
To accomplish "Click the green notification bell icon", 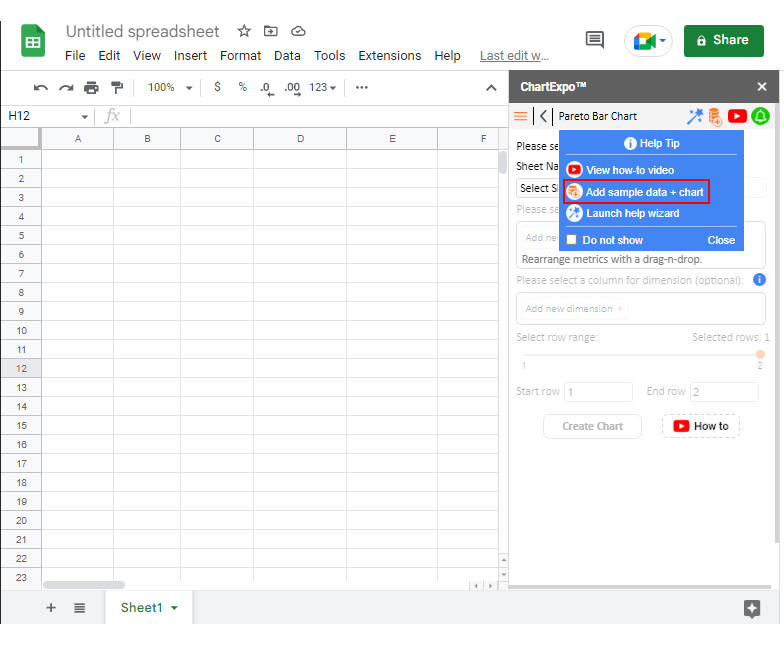I will [x=760, y=116].
